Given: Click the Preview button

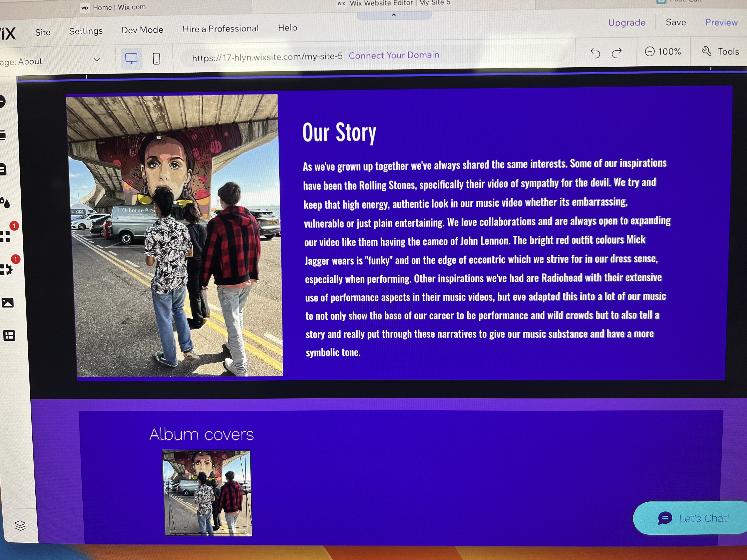Looking at the screenshot, I should pyautogui.click(x=721, y=22).
